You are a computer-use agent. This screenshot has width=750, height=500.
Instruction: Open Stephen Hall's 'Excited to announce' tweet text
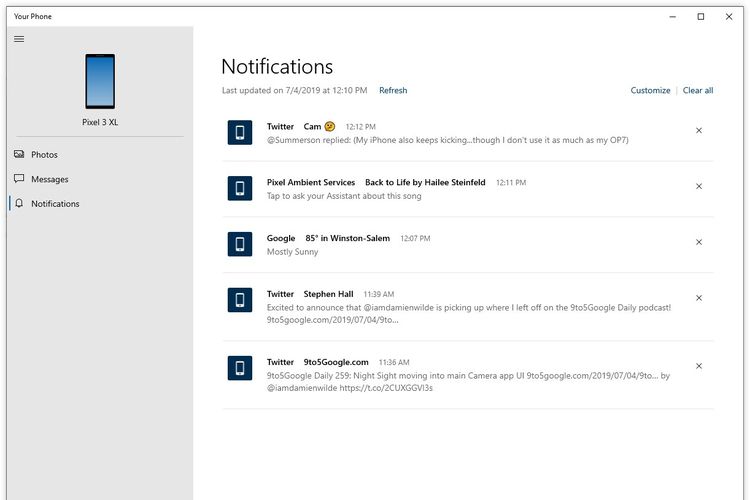tap(469, 313)
